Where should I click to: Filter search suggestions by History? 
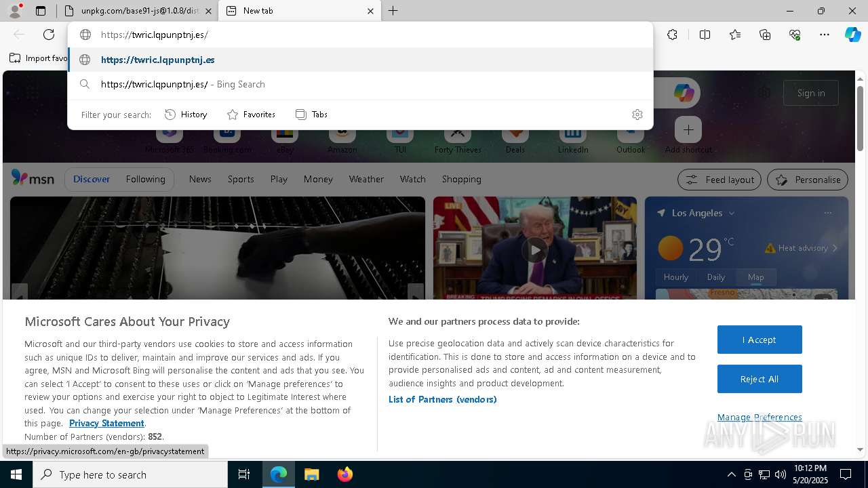[186, 115]
